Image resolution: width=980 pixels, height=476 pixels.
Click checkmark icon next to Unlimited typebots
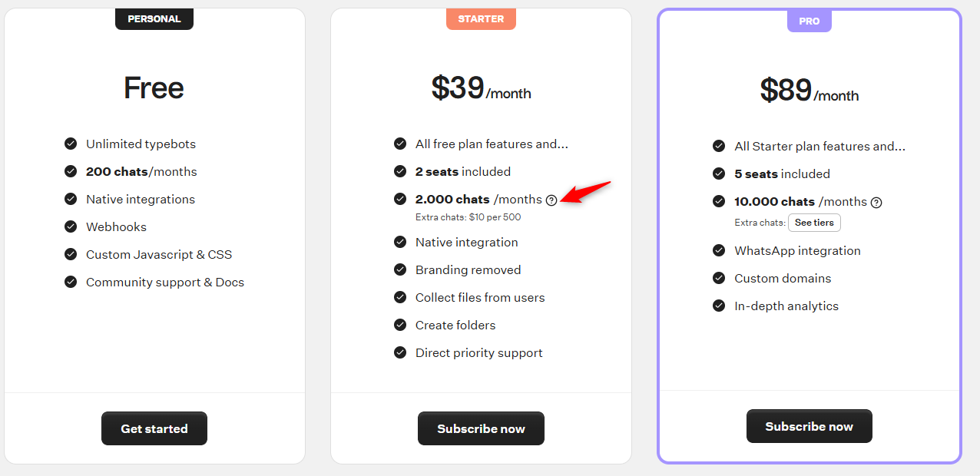point(71,144)
